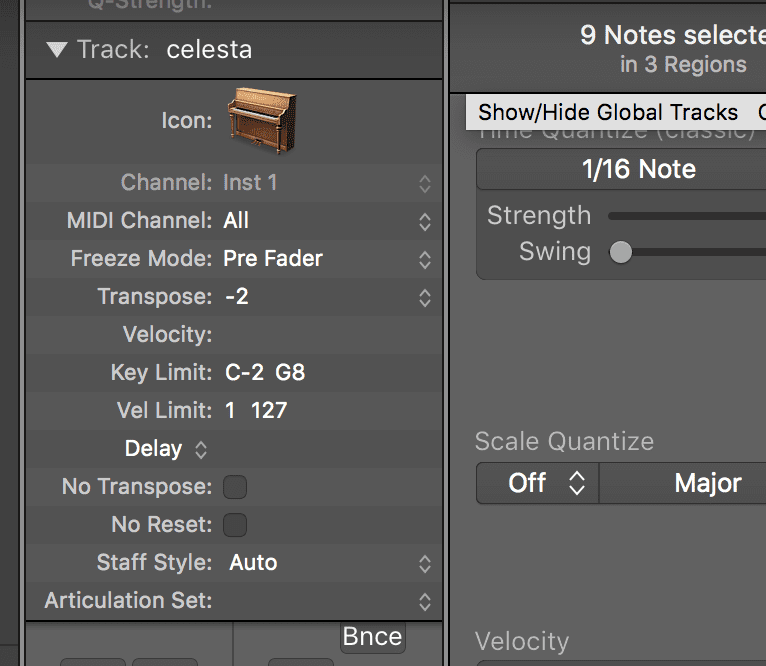766x666 pixels.
Task: Click the Key Limit low value C-2
Action: pos(245,373)
